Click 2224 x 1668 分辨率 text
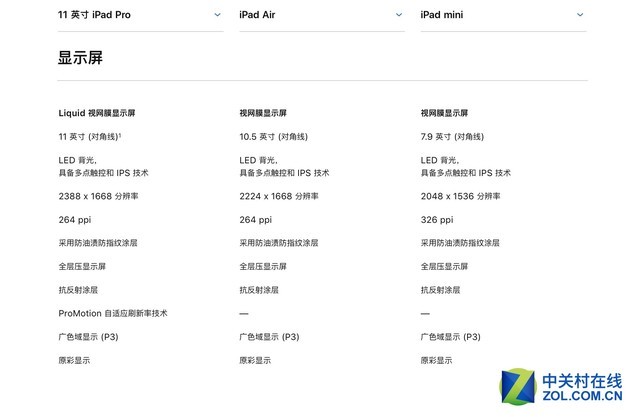This screenshot has height=417, width=640. click(279, 196)
